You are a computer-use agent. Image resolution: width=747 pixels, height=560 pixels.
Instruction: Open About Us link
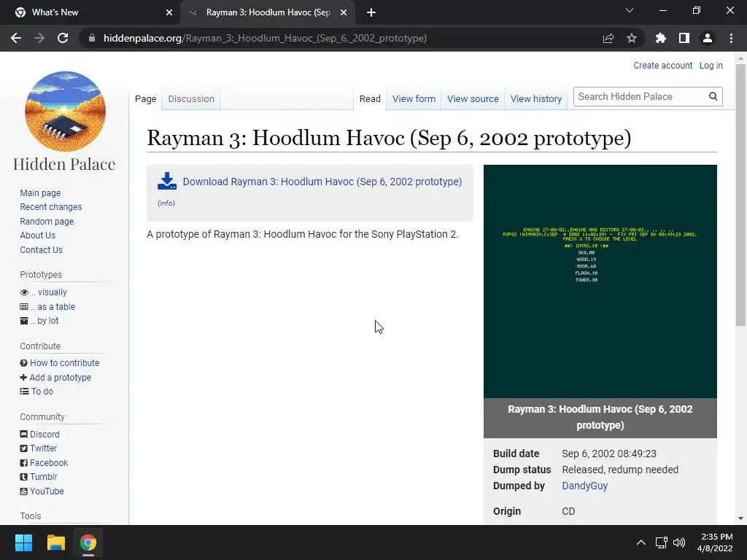tap(38, 236)
